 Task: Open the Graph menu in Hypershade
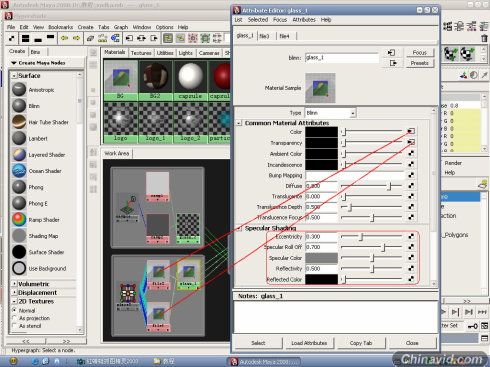tap(121, 27)
